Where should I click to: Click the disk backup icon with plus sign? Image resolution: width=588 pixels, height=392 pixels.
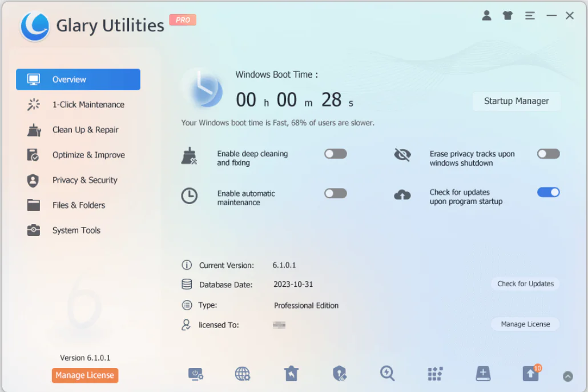click(482, 374)
